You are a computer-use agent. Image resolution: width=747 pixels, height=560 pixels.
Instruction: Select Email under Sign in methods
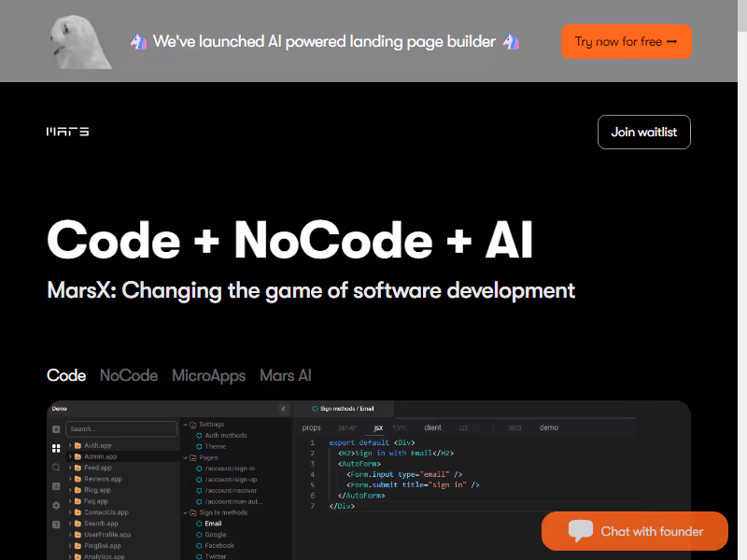click(x=213, y=524)
